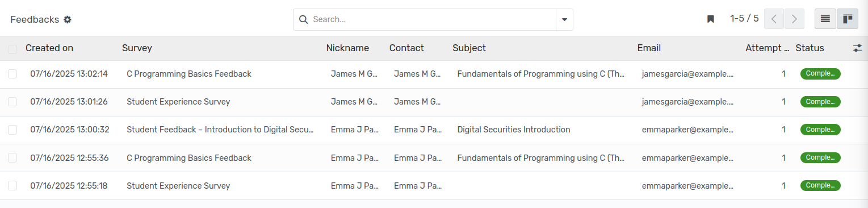
Task: Open Student Feedback Digital Securities record
Action: (220, 130)
